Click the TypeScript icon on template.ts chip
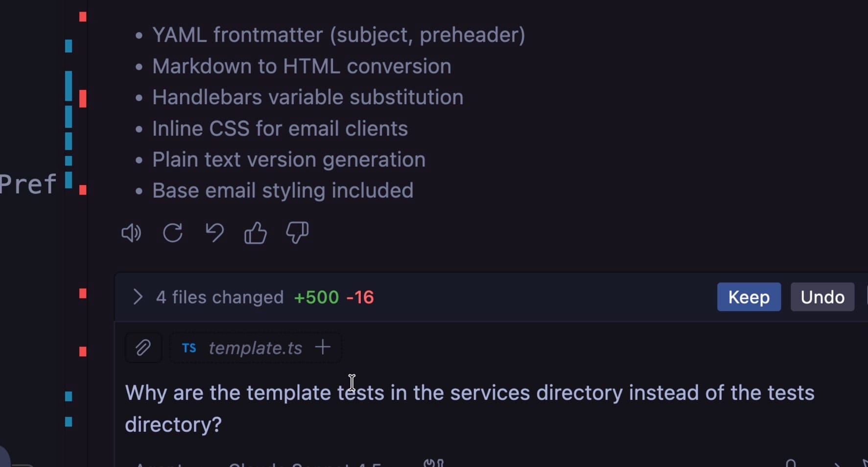The height and width of the screenshot is (467, 868). pyautogui.click(x=189, y=348)
